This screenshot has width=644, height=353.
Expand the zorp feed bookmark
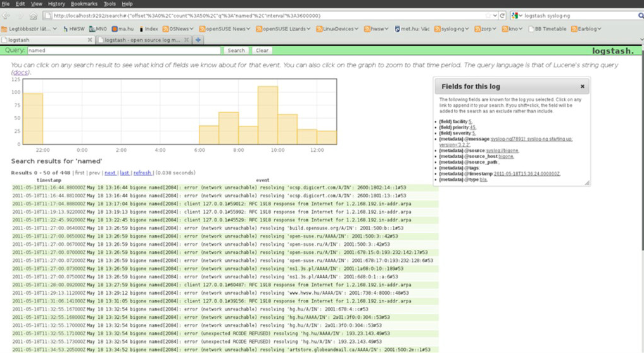tap(485, 28)
